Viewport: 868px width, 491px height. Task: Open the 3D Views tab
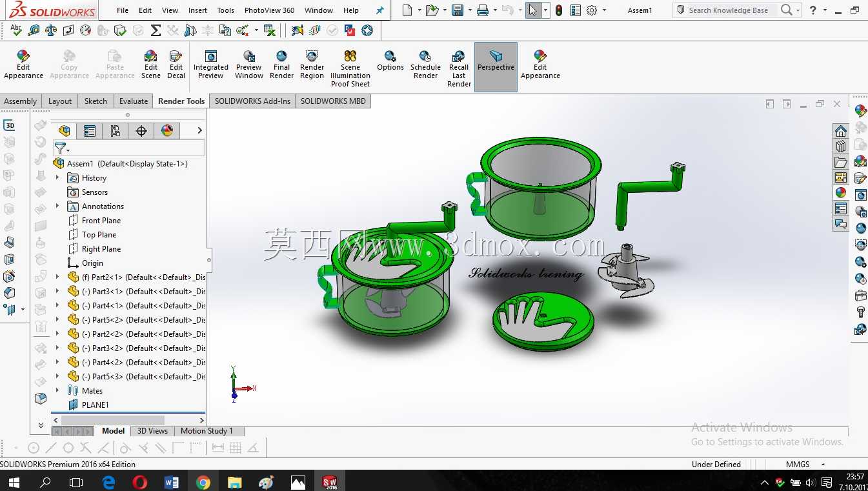[153, 431]
